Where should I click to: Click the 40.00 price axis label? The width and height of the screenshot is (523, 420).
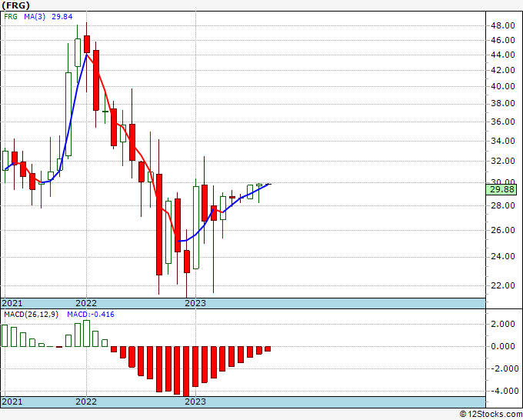503,86
